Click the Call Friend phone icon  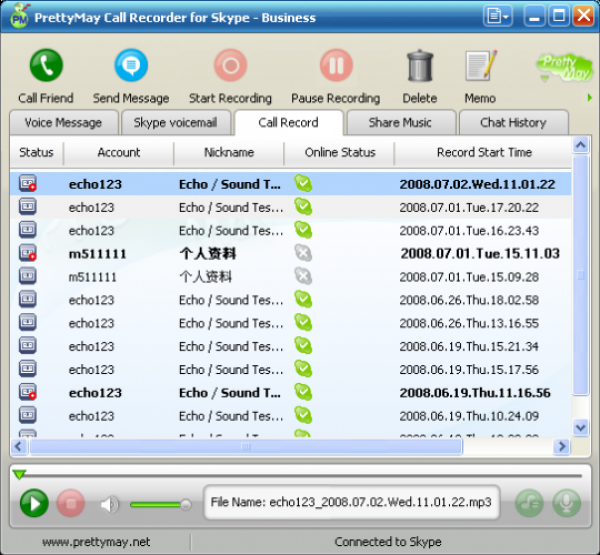(46, 65)
